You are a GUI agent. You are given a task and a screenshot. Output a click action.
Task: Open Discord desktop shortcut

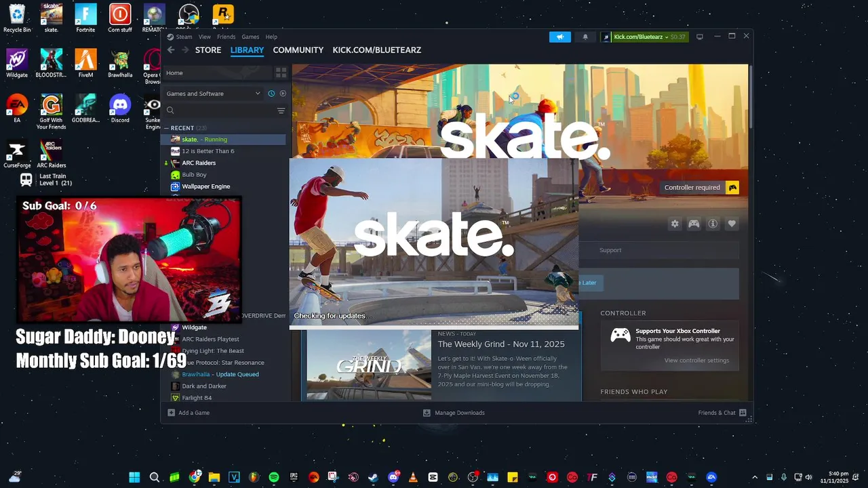coord(120,108)
